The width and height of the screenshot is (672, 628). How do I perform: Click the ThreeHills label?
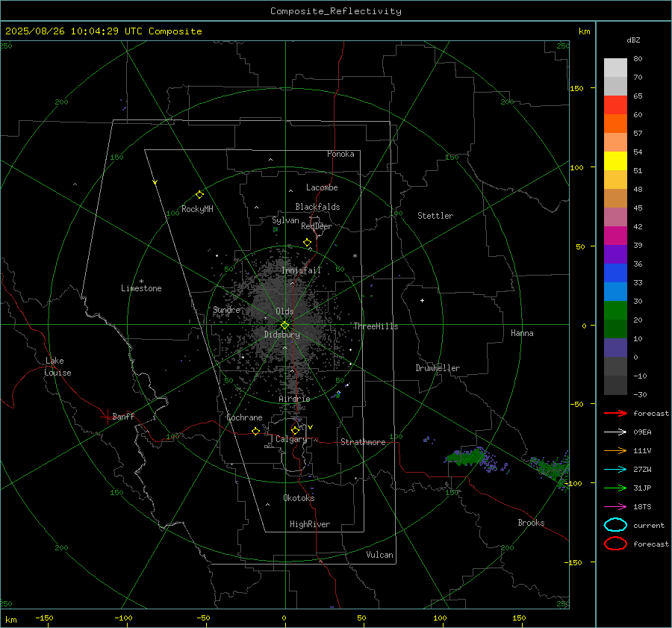376,326
